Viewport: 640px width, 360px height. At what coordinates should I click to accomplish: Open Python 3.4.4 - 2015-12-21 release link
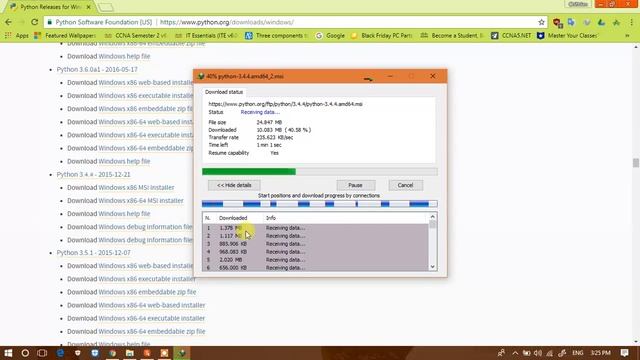[93, 174]
